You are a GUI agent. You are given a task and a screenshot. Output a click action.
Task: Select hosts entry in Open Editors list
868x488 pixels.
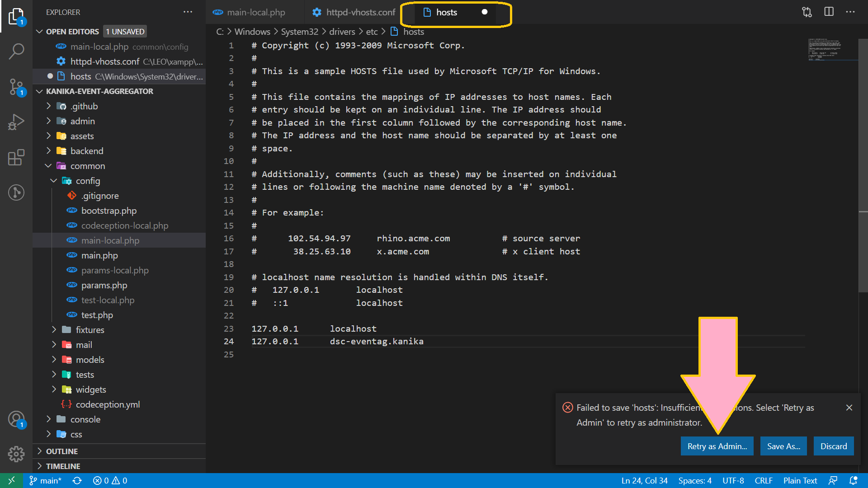119,76
